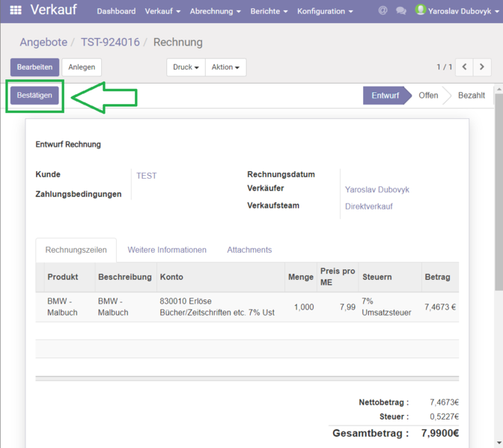Viewport: 503px width, 448px height.
Task: Open the Konfiguration dropdown menu
Action: point(325,11)
